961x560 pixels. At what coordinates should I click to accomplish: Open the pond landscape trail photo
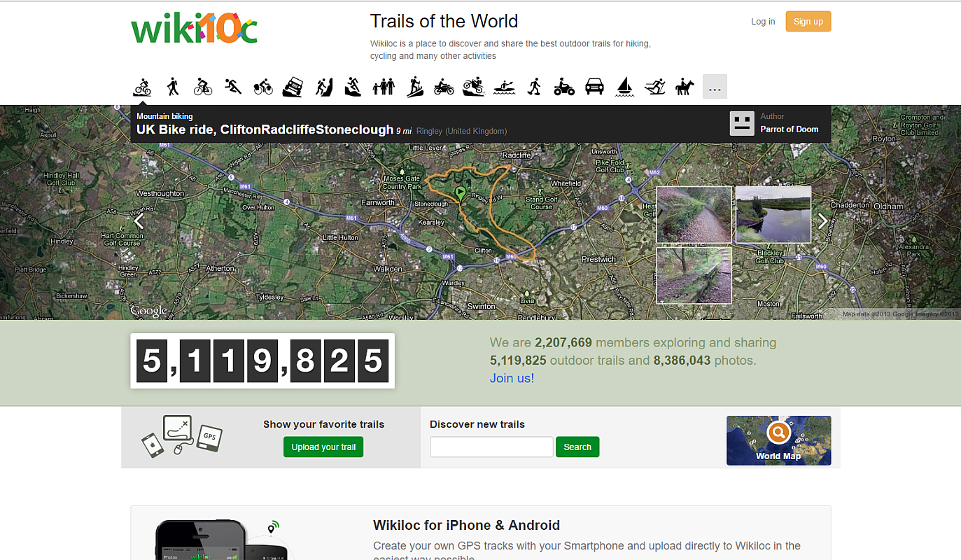[773, 214]
